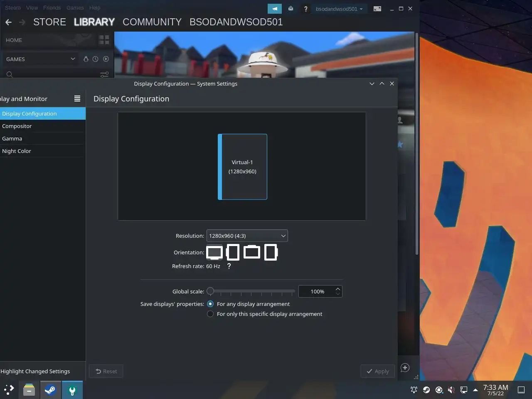
Task: Click muted volume tray icon
Action: coord(451,390)
